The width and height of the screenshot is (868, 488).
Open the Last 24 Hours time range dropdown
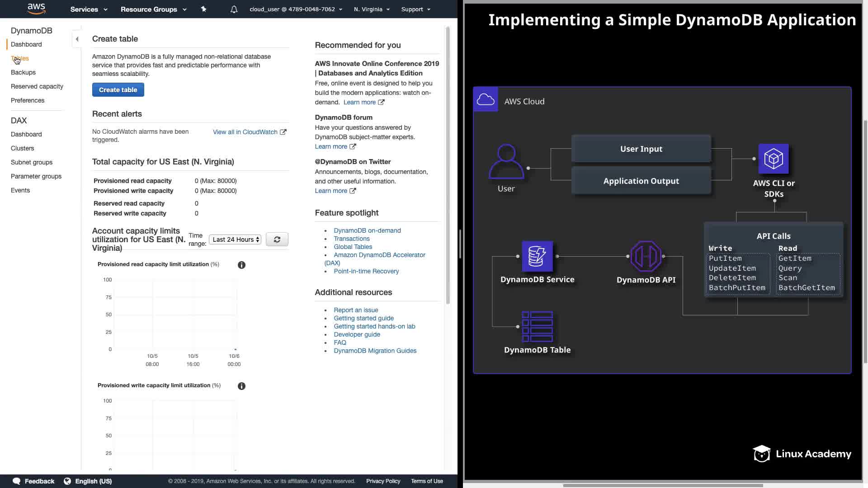pos(235,239)
